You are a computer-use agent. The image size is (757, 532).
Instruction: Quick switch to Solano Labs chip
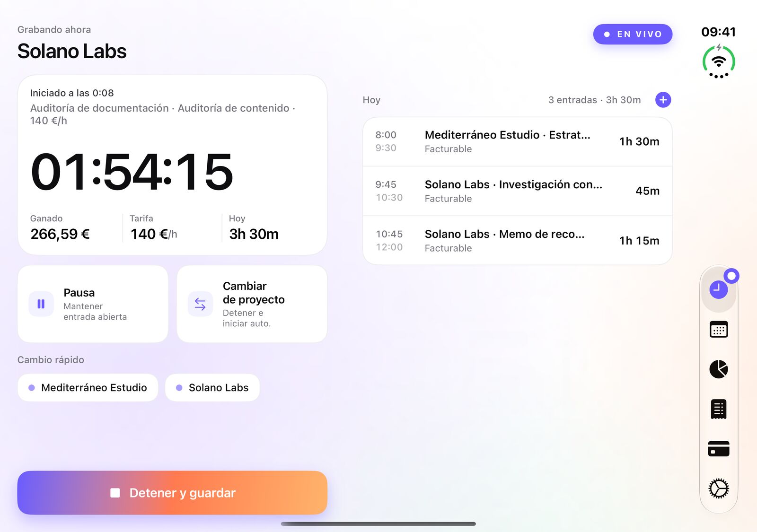212,388
